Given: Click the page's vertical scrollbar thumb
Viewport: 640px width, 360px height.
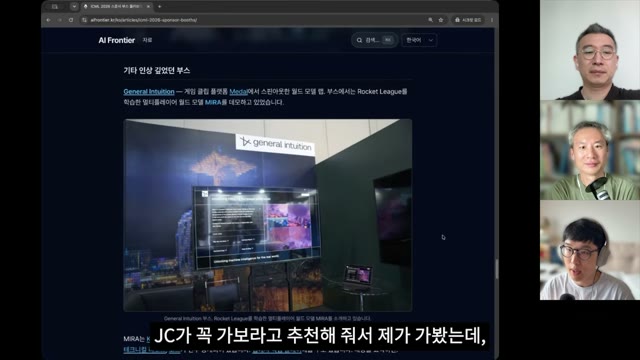Looking at the screenshot, I should [x=496, y=269].
